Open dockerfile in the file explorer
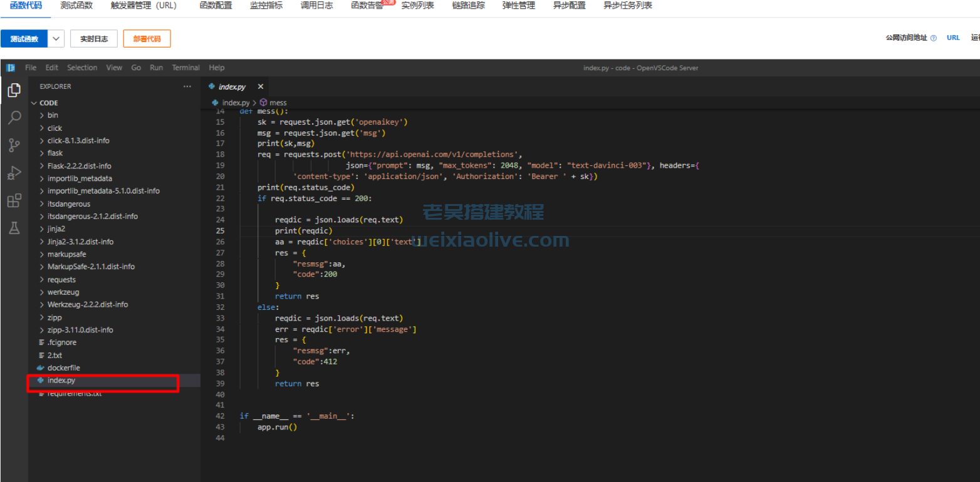This screenshot has width=980, height=482. tap(63, 368)
